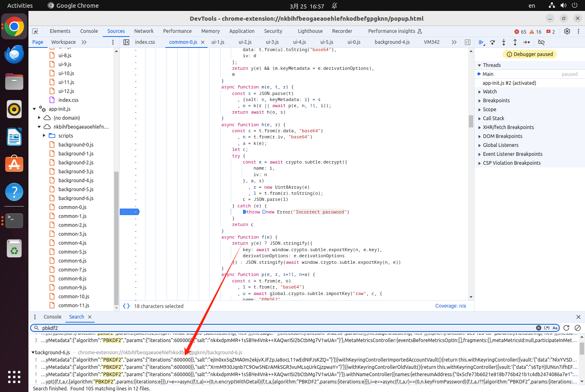Expand the (no domain) tree node
Viewport: 585px width, 392px height.
39,118
